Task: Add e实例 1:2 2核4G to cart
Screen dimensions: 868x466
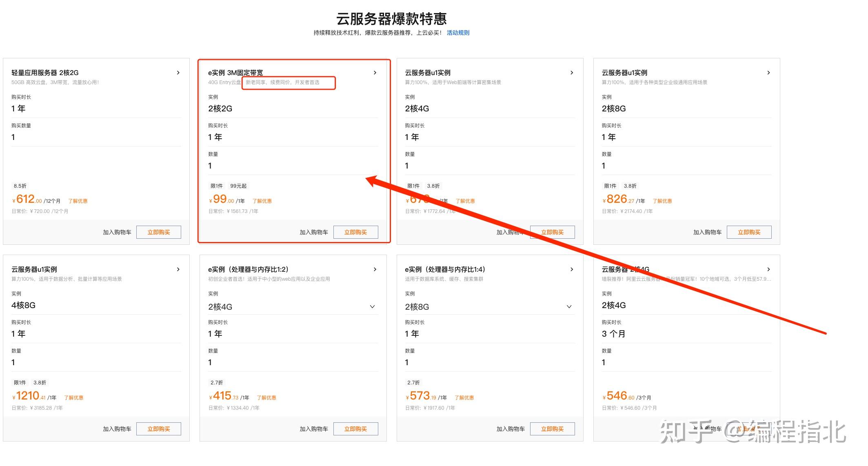Action: coord(314,429)
